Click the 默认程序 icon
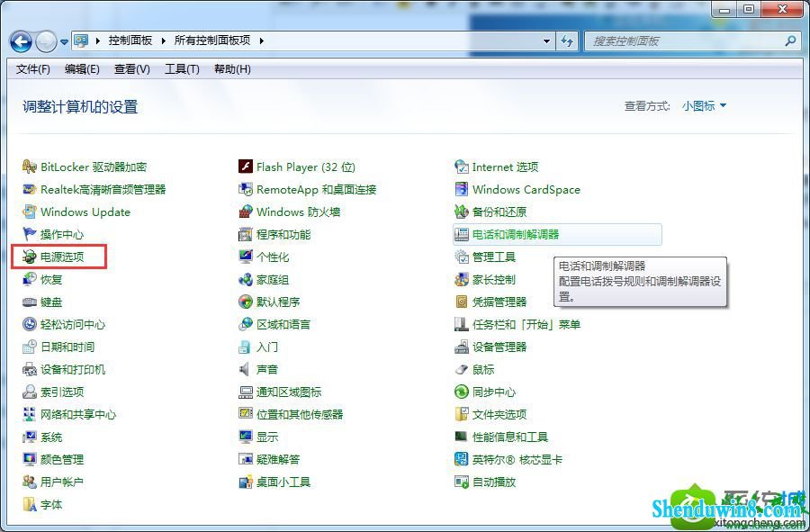The height and width of the screenshot is (532, 810). point(246,302)
